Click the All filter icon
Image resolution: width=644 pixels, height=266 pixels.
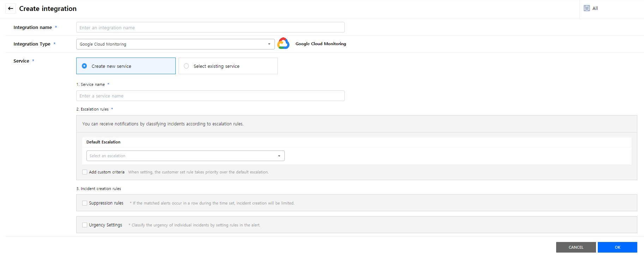tap(586, 8)
